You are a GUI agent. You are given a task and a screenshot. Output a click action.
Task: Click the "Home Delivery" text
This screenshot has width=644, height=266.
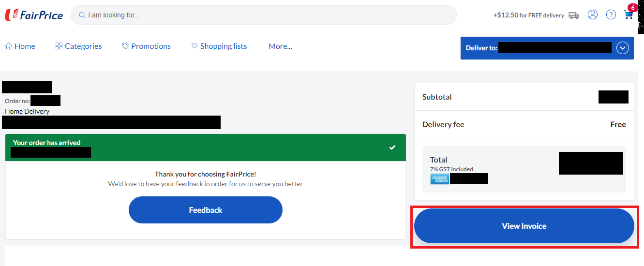pos(27,111)
